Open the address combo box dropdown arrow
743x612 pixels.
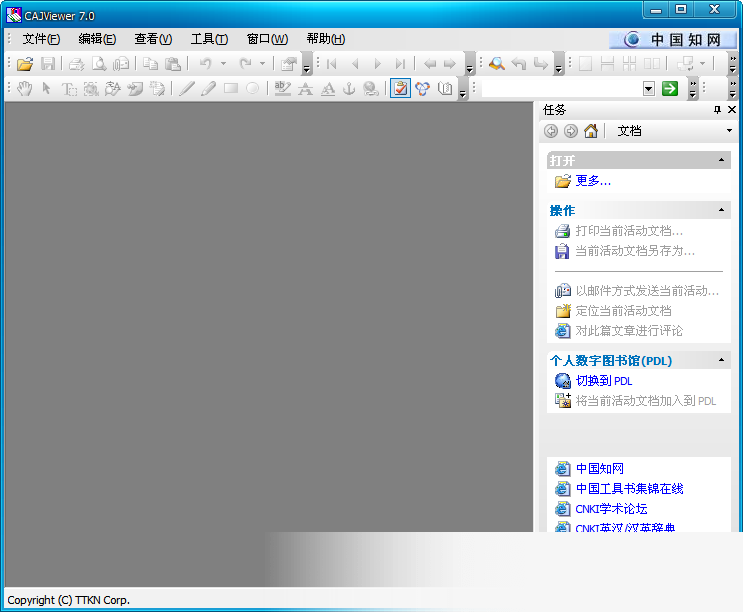coord(649,89)
